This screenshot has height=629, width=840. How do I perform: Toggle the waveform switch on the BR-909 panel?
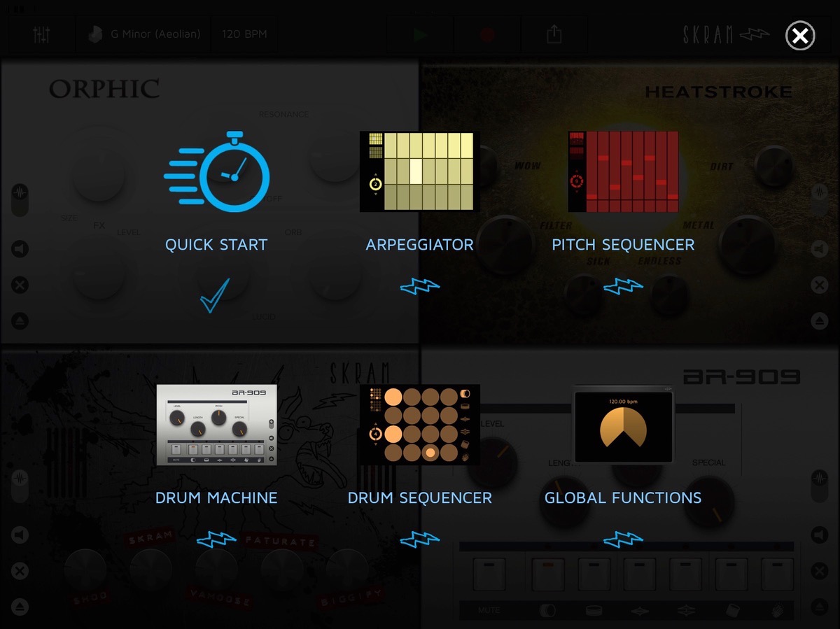[820, 486]
